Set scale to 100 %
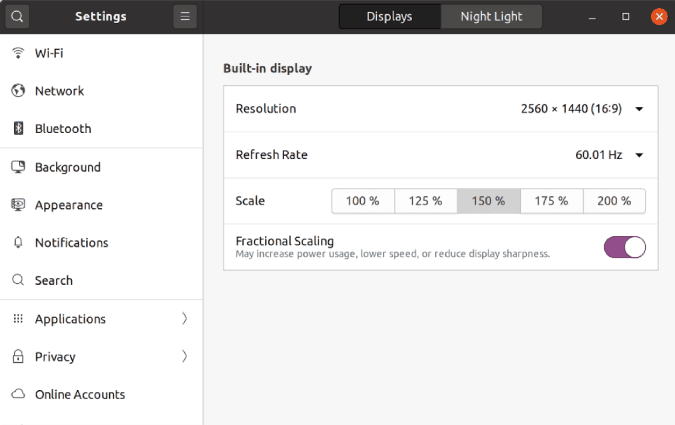The width and height of the screenshot is (675, 425). point(363,201)
